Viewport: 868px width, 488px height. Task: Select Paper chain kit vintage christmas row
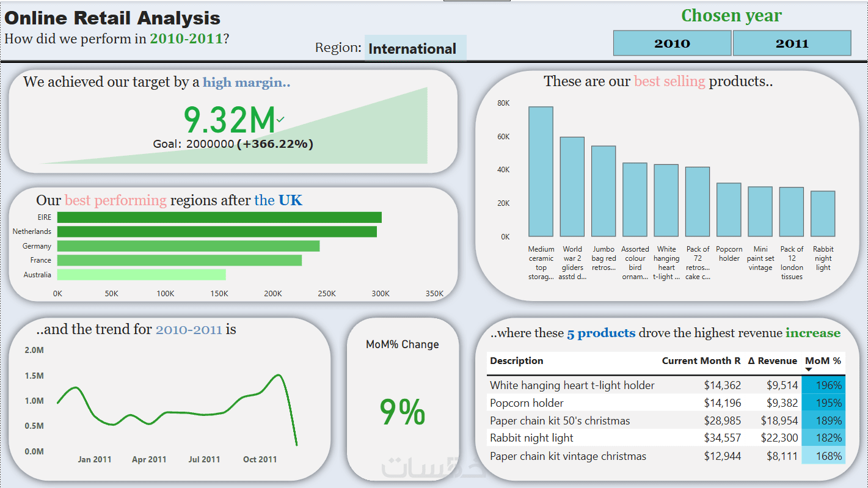pos(666,456)
